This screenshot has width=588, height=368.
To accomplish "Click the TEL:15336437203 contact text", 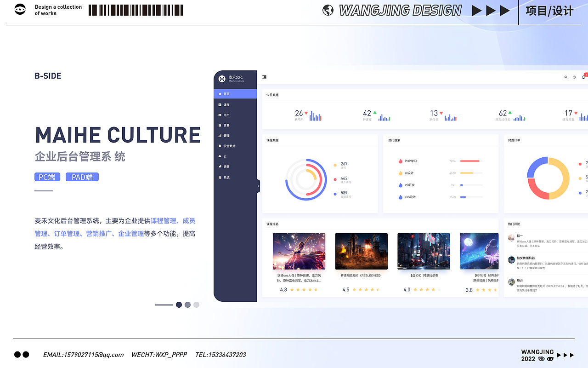I will point(220,355).
